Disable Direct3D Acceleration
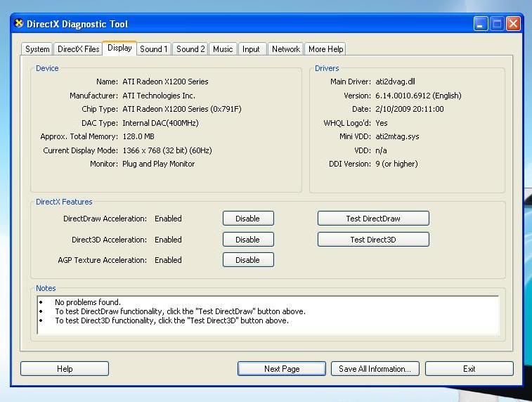The width and height of the screenshot is (532, 402). 248,240
